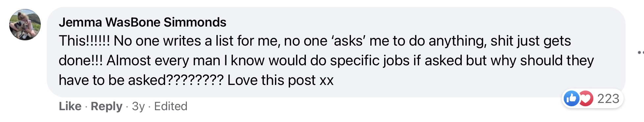View edit history via Edited label
644x122 pixels.
pos(171,106)
